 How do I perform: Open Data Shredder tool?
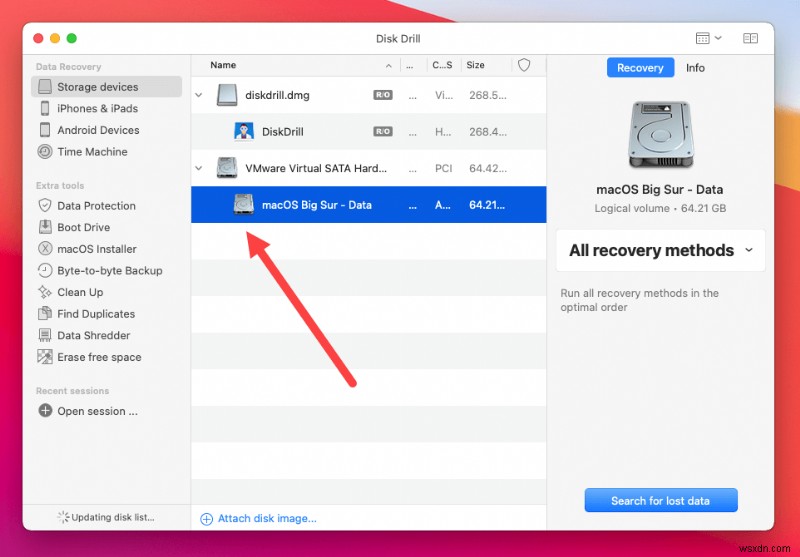(93, 336)
